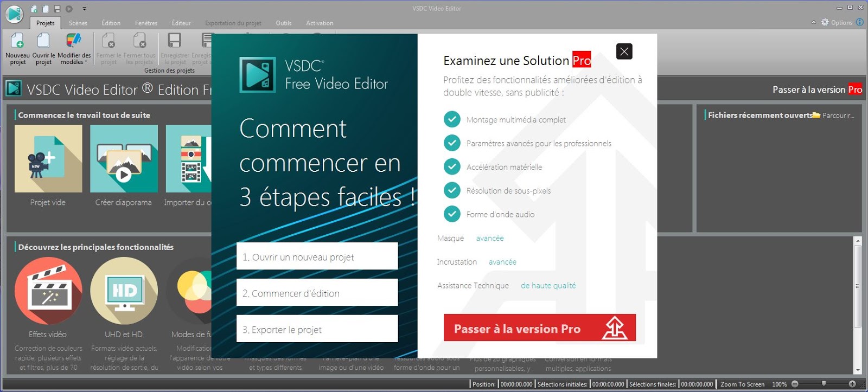Click the quick-access open project icon
Image resolution: width=868 pixels, height=392 pixels.
[46, 9]
